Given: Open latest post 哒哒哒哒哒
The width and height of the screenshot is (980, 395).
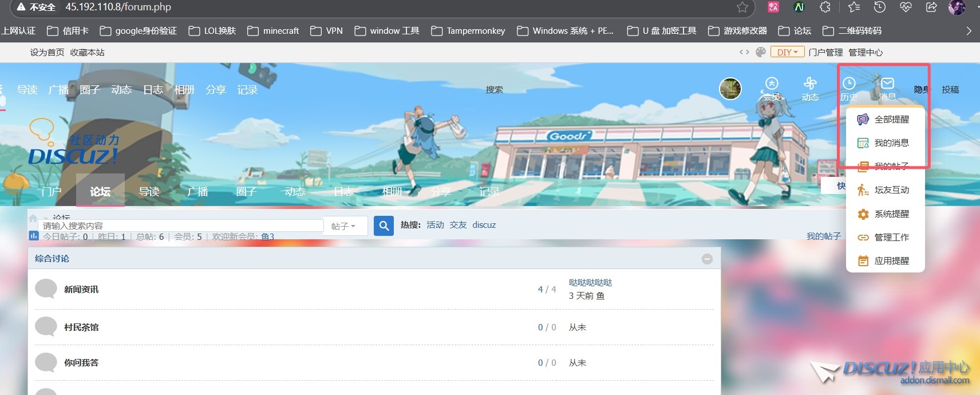Looking at the screenshot, I should click(590, 282).
